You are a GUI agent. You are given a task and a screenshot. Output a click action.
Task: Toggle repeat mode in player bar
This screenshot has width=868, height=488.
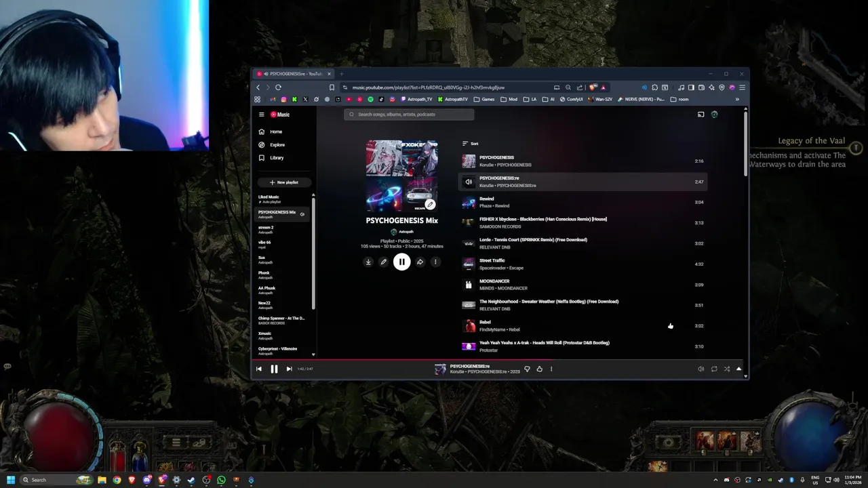click(714, 369)
